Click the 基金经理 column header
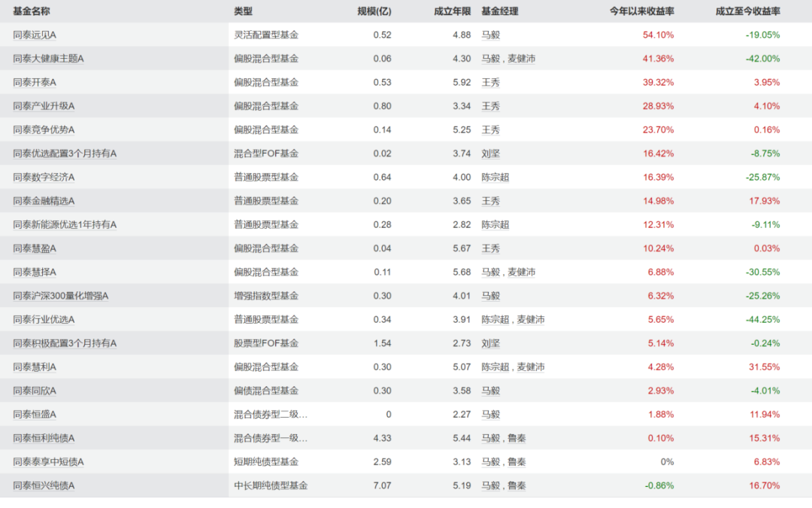 pyautogui.click(x=500, y=11)
